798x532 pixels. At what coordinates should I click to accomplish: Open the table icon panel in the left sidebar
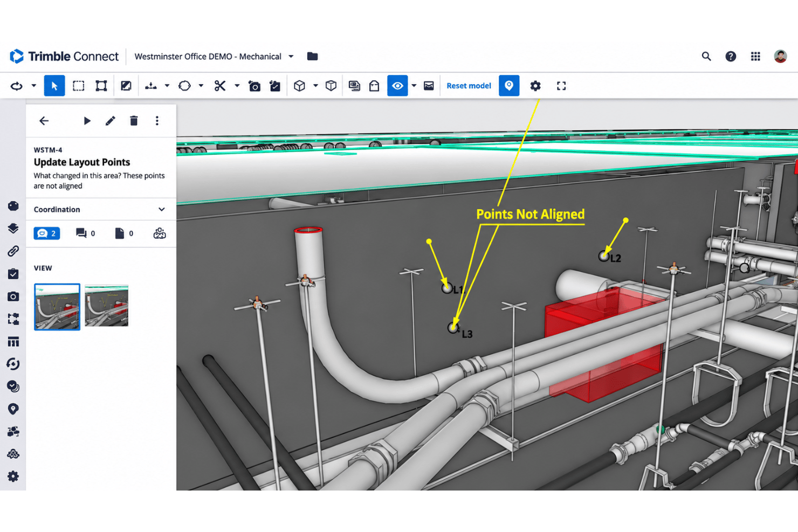(13, 342)
